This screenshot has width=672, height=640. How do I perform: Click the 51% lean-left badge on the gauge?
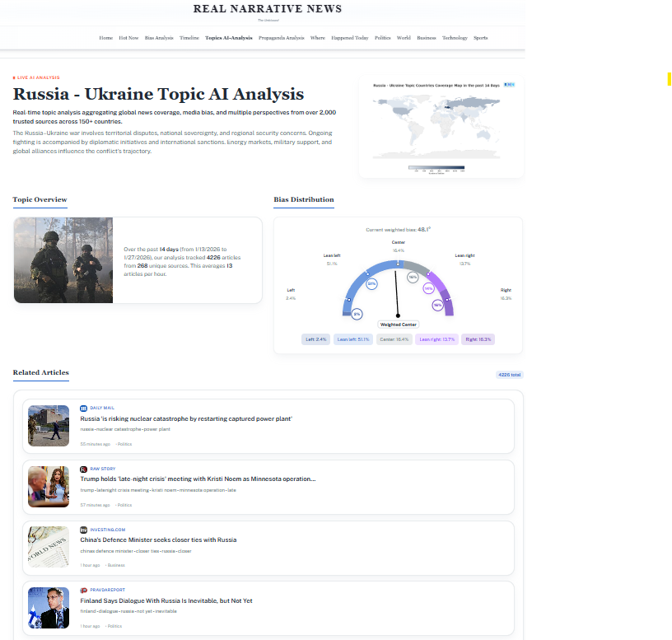click(x=371, y=283)
